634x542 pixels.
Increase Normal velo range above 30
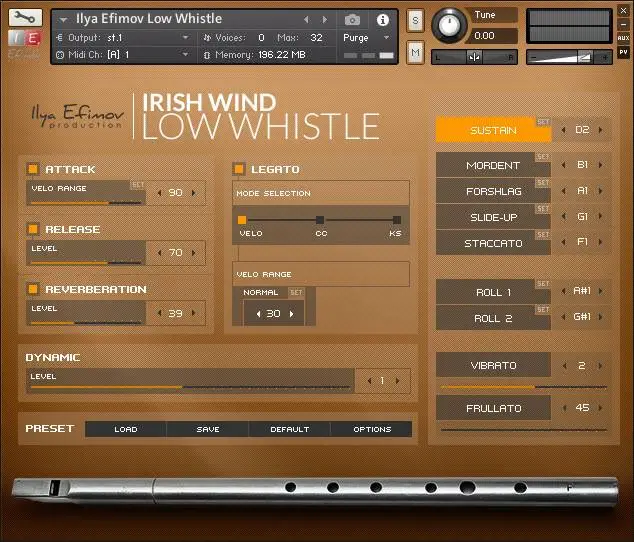click(x=292, y=314)
